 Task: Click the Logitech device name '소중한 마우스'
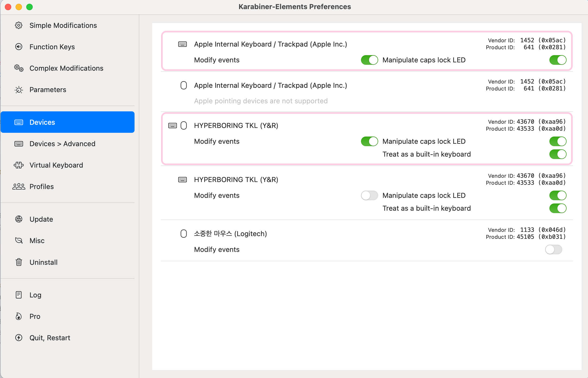(213, 234)
